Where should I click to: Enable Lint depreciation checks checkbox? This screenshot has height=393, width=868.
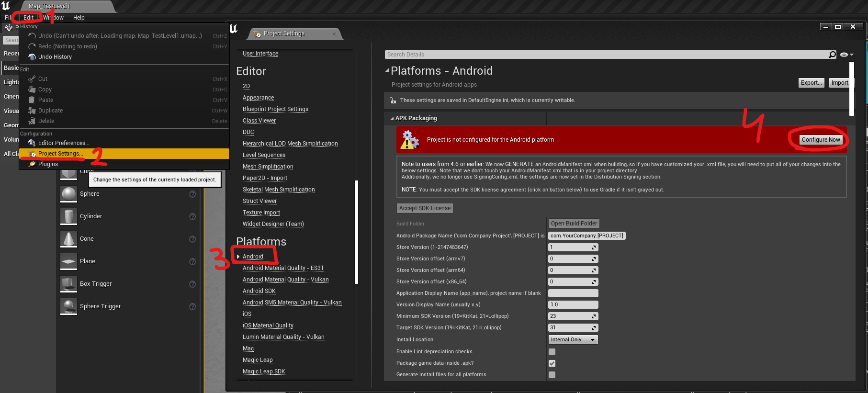pyautogui.click(x=552, y=352)
